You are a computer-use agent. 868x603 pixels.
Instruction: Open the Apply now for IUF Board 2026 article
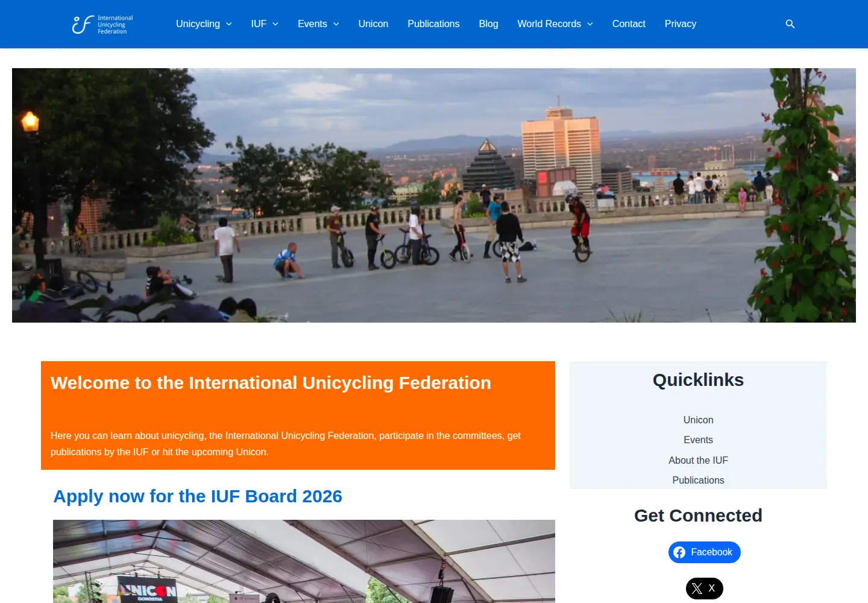point(198,496)
